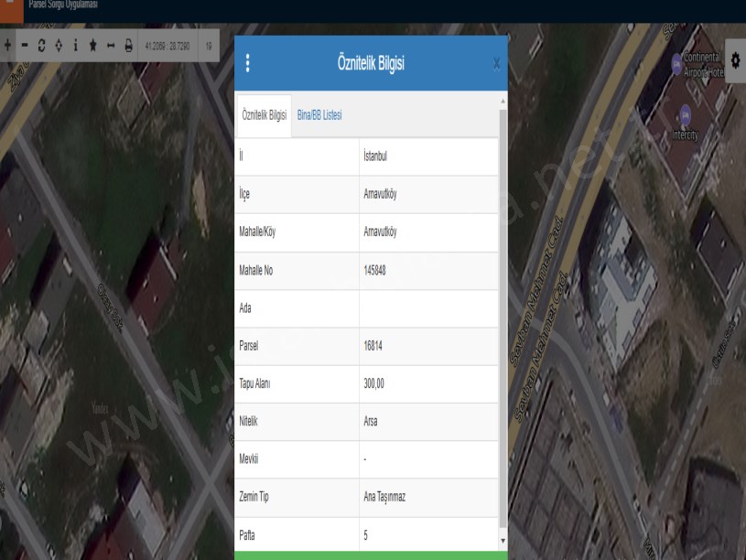Click the Intercity hotel map marker
Viewport: 746px width, 560px height.
coord(685,114)
